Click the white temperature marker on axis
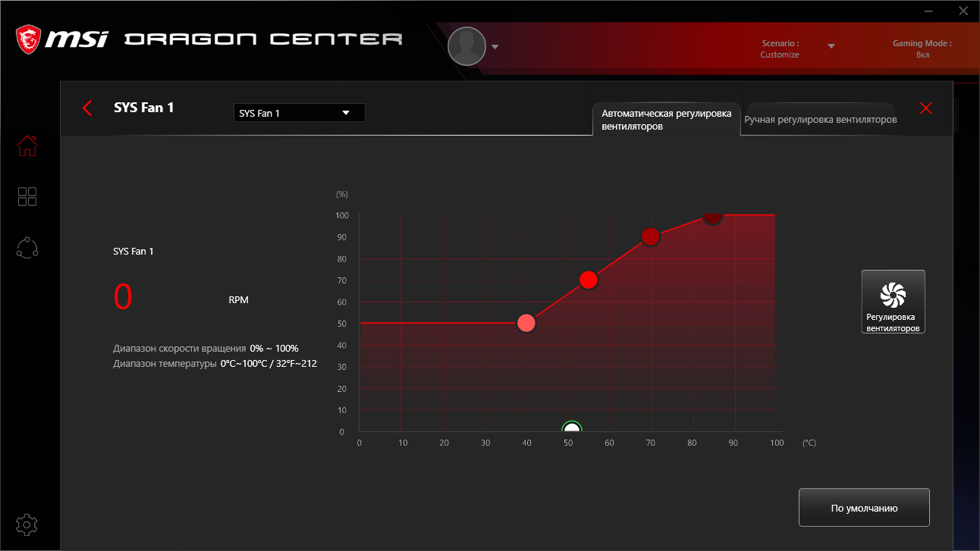The image size is (980, 551). [x=572, y=428]
